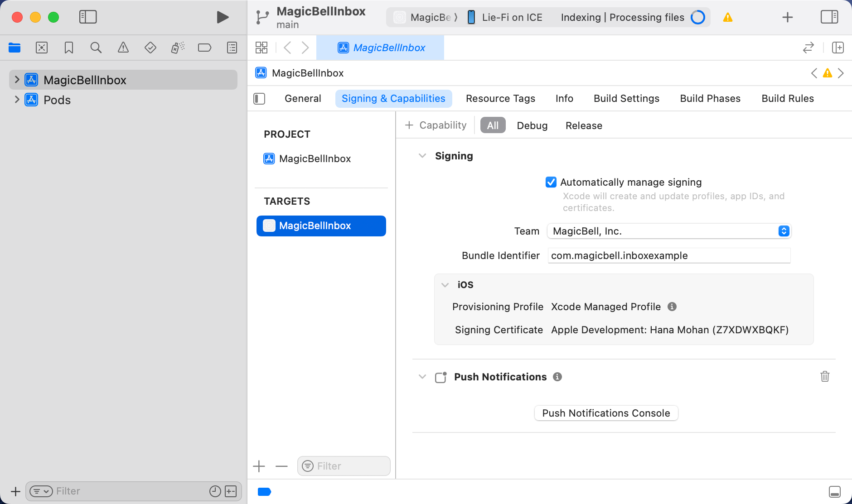Click the Add Editor on Right icon
This screenshot has width=852, height=504.
tap(838, 48)
